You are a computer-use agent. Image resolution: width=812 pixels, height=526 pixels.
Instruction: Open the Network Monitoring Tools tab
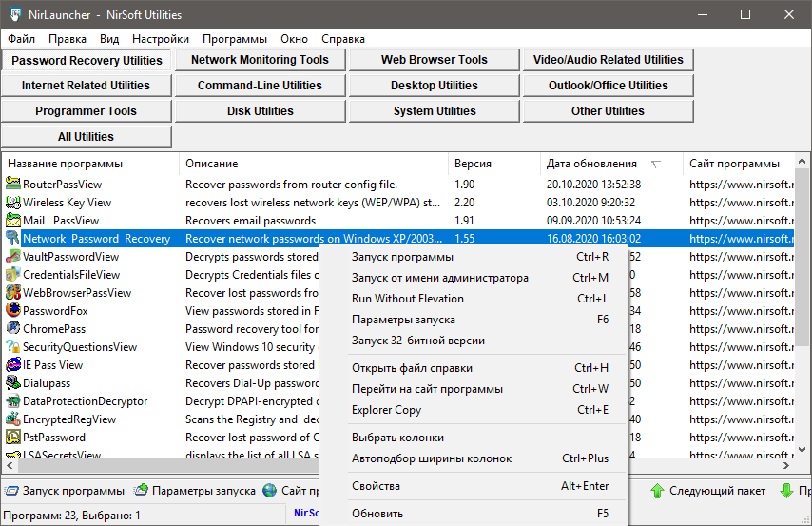point(260,60)
